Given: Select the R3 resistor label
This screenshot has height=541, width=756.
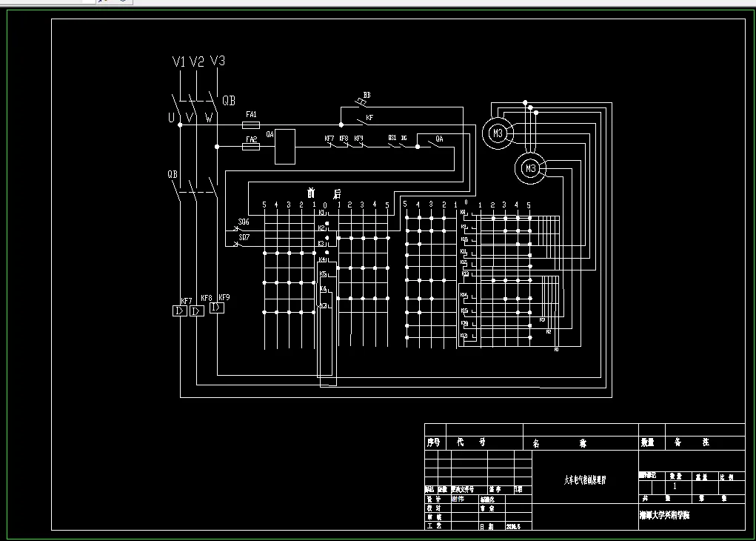Looking at the screenshot, I should pos(543,320).
